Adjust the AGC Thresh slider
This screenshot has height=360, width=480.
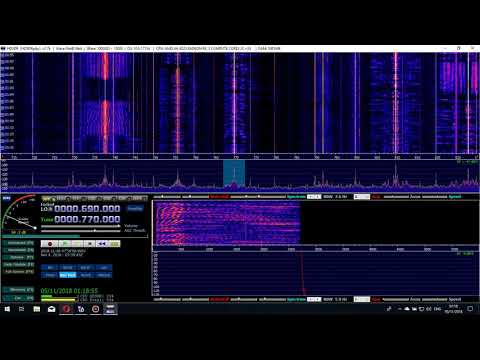point(81,231)
